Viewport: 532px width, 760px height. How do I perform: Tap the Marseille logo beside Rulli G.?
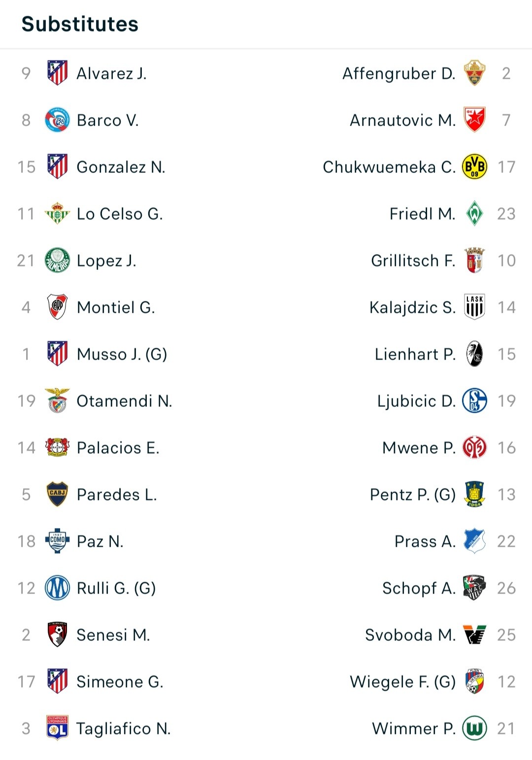click(x=57, y=588)
